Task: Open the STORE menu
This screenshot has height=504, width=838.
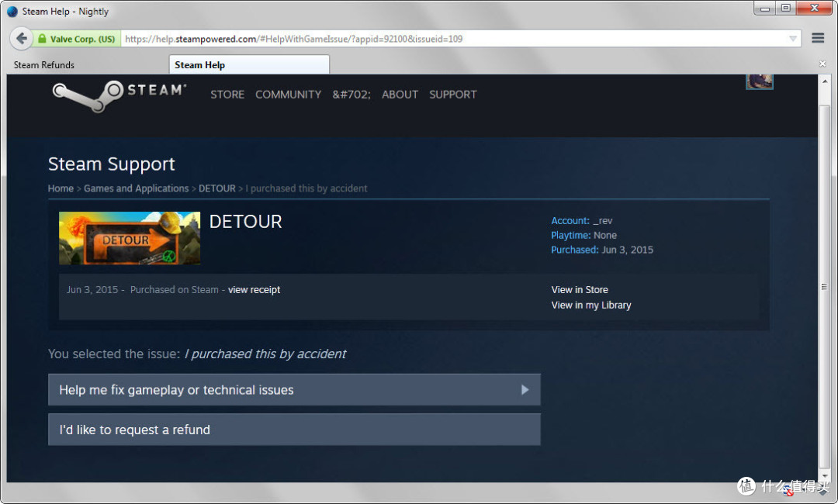Action: pos(227,95)
